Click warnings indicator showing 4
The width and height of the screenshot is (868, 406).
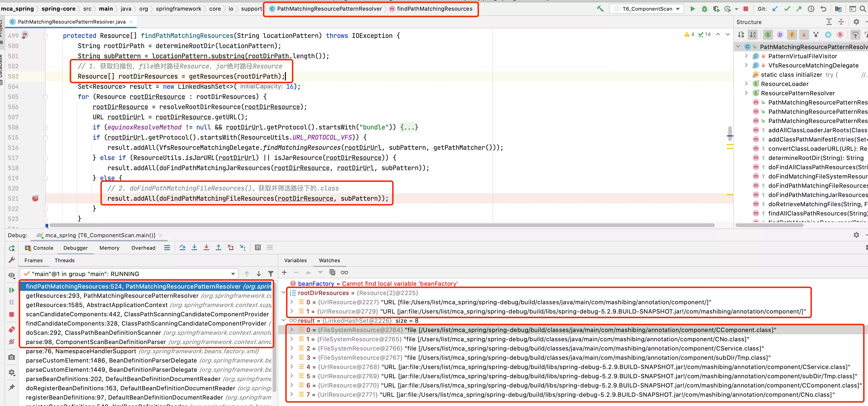(689, 34)
